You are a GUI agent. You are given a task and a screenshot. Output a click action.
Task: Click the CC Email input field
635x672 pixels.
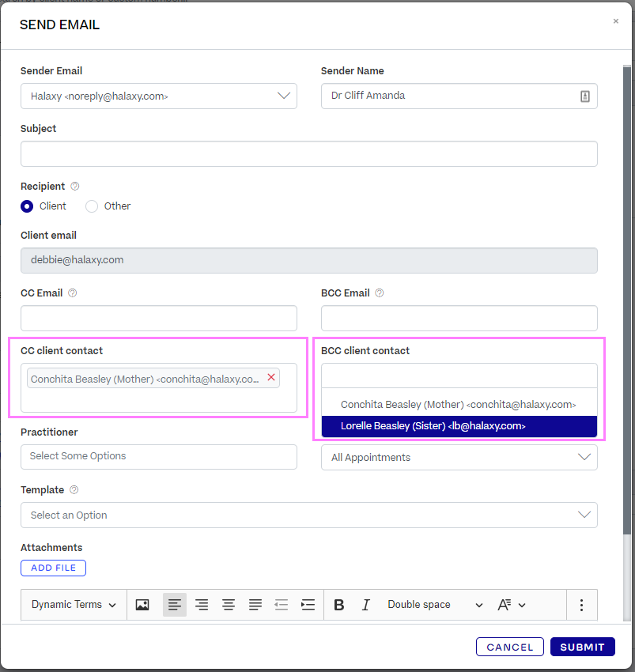coord(159,318)
